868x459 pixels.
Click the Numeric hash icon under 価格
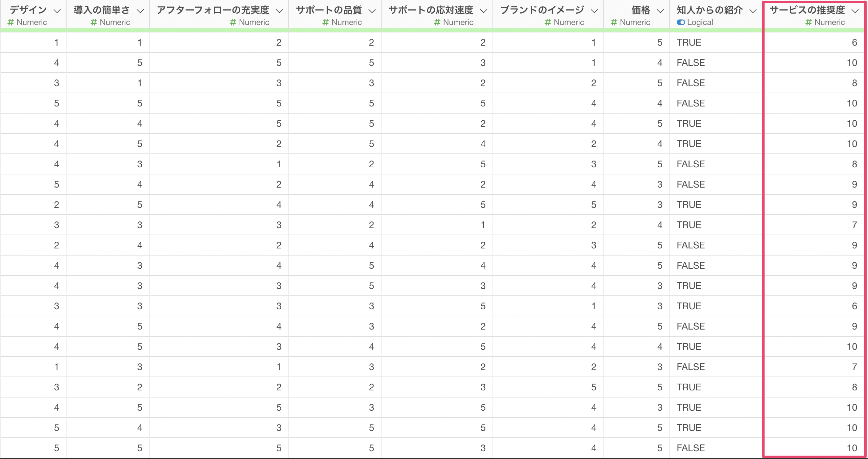pyautogui.click(x=614, y=22)
